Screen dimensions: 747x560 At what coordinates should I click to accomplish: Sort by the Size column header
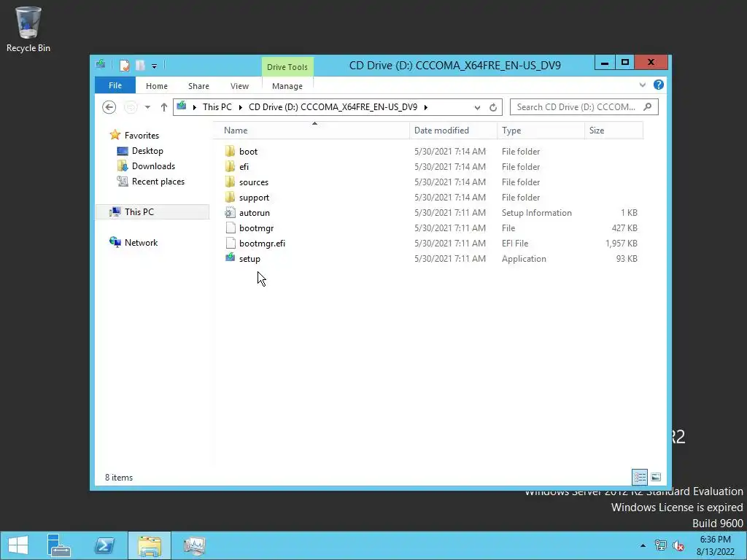click(x=614, y=131)
